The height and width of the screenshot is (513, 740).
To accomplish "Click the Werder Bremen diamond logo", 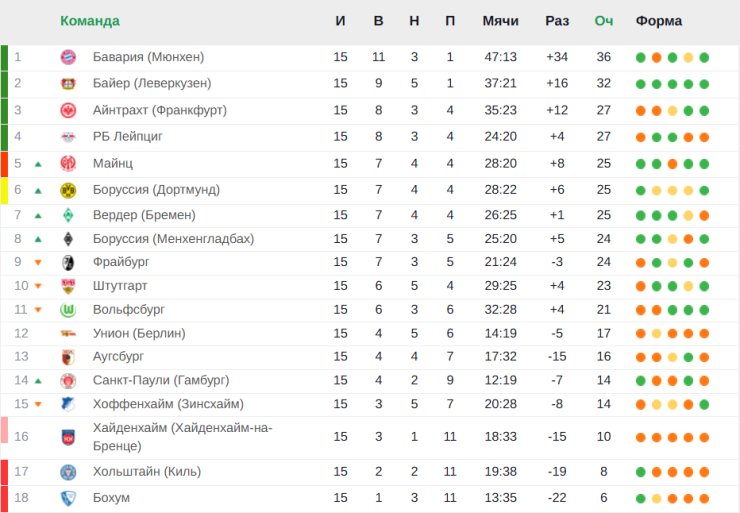I will coord(68,215).
